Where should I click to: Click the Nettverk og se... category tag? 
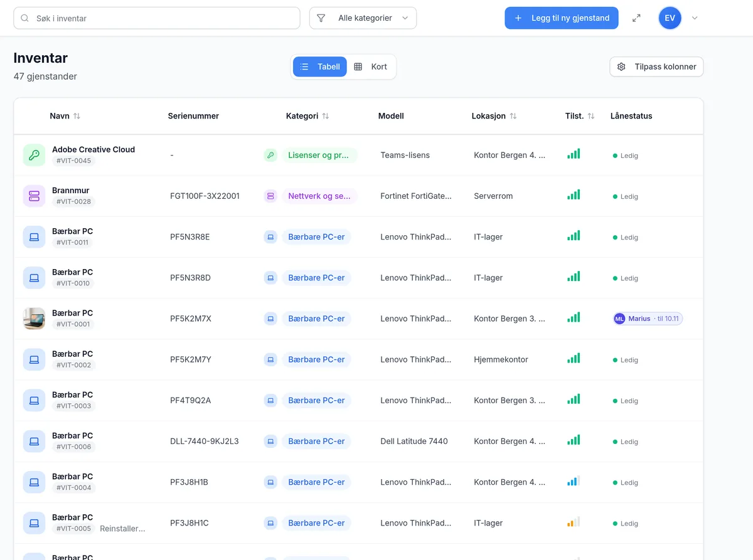[x=319, y=196]
